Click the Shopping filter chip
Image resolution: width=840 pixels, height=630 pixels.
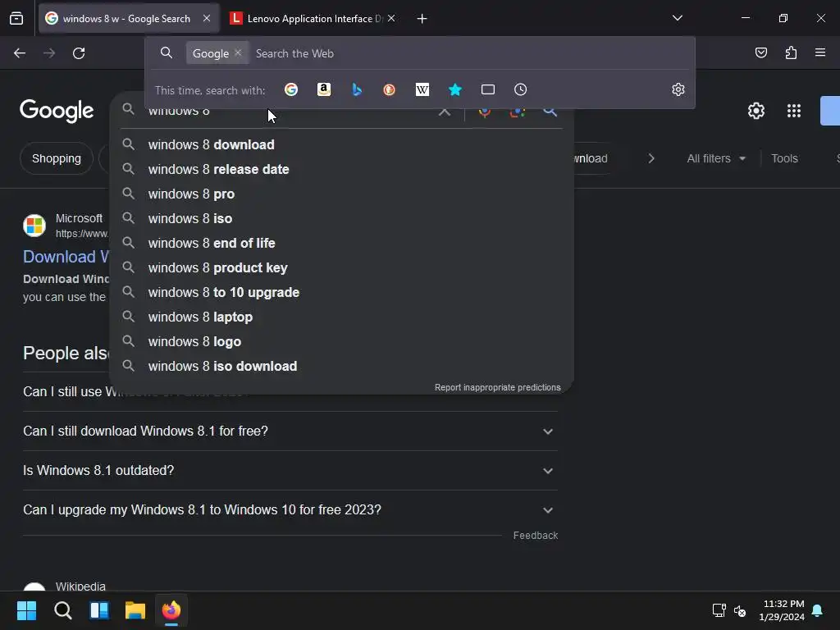(57, 158)
